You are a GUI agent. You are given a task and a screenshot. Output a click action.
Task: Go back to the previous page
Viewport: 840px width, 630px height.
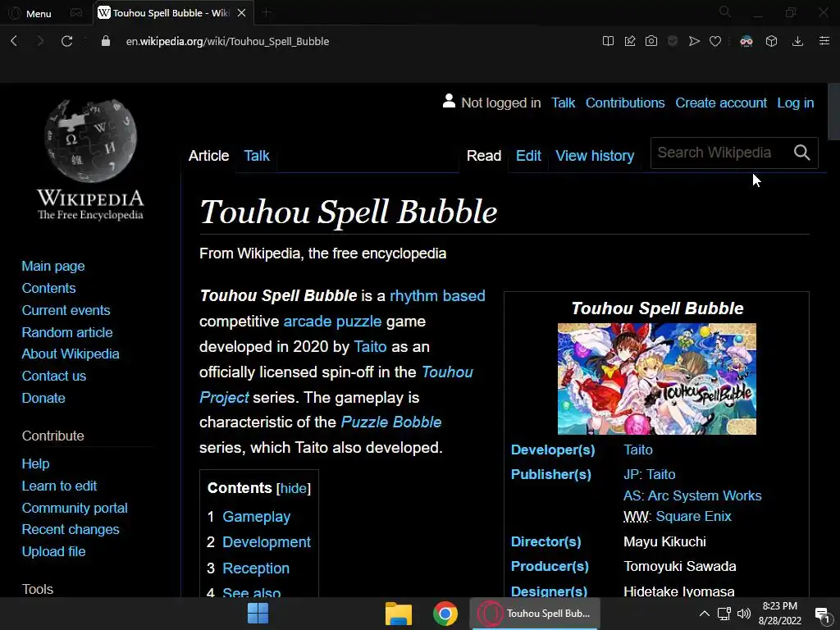click(x=15, y=41)
